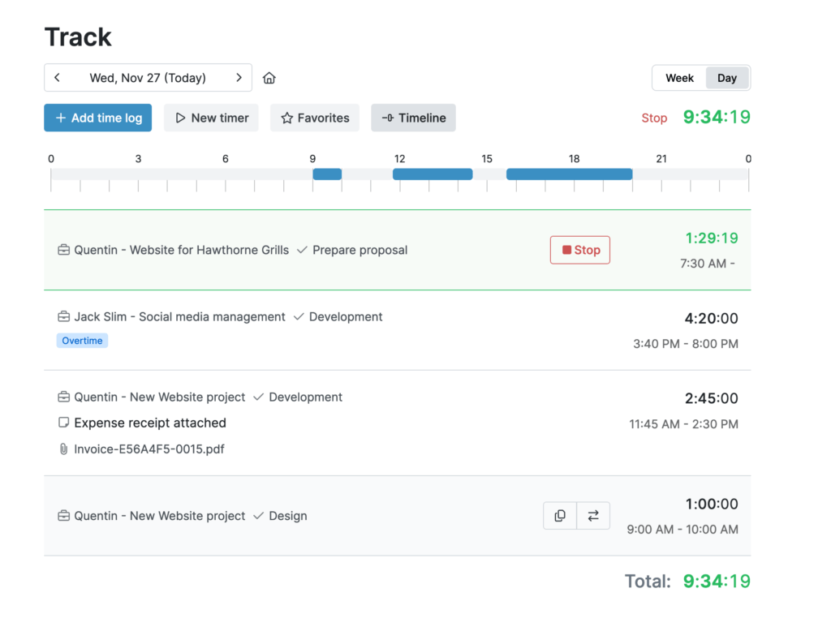Go to the previous day with the left chevron
The width and height of the screenshot is (831, 644).
click(57, 77)
